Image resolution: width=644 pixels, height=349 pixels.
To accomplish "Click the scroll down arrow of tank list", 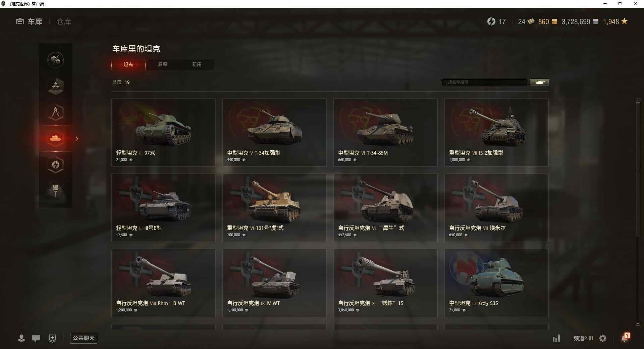I will coord(638,324).
